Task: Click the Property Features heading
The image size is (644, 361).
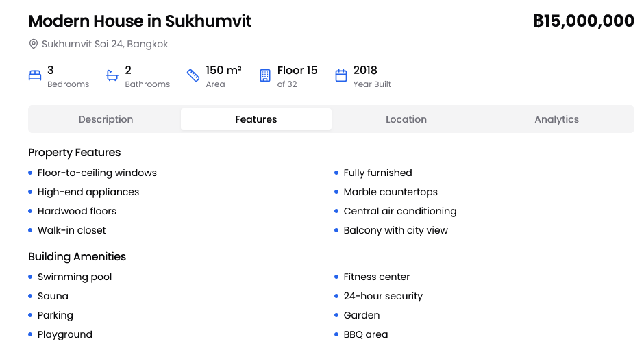Action: 75,153
